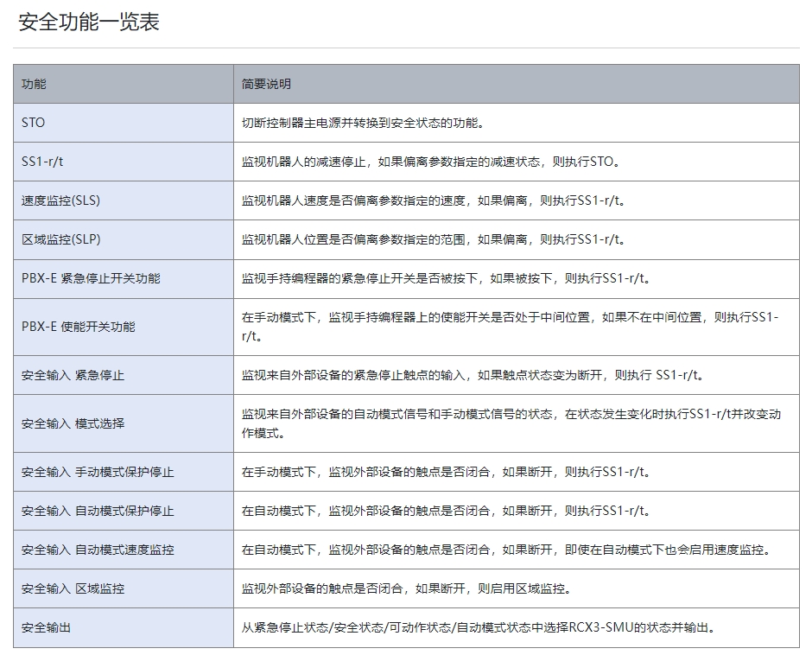
Task: Click the description 监视手持编程器的紧急停止开关
Action: click(517, 279)
